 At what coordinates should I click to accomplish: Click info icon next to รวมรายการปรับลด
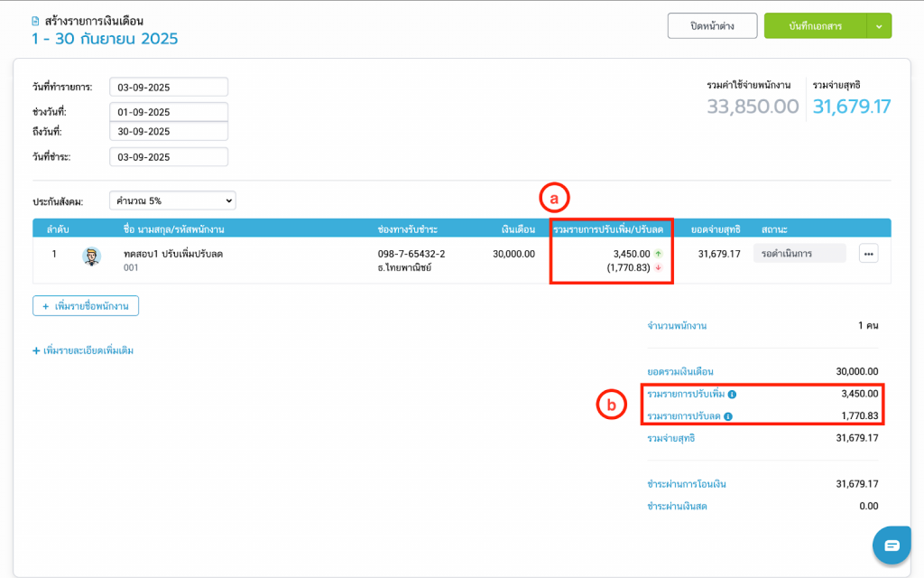point(728,416)
